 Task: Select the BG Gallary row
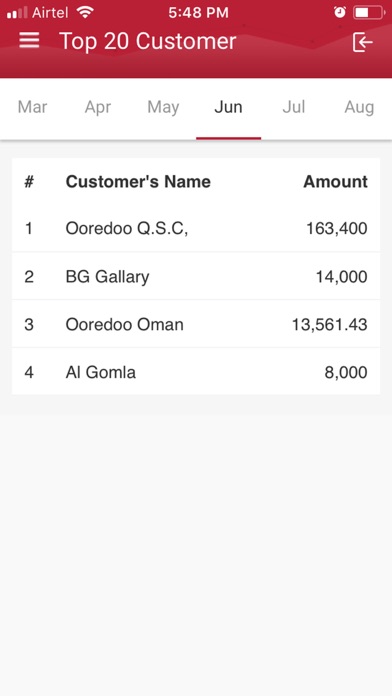(x=196, y=277)
